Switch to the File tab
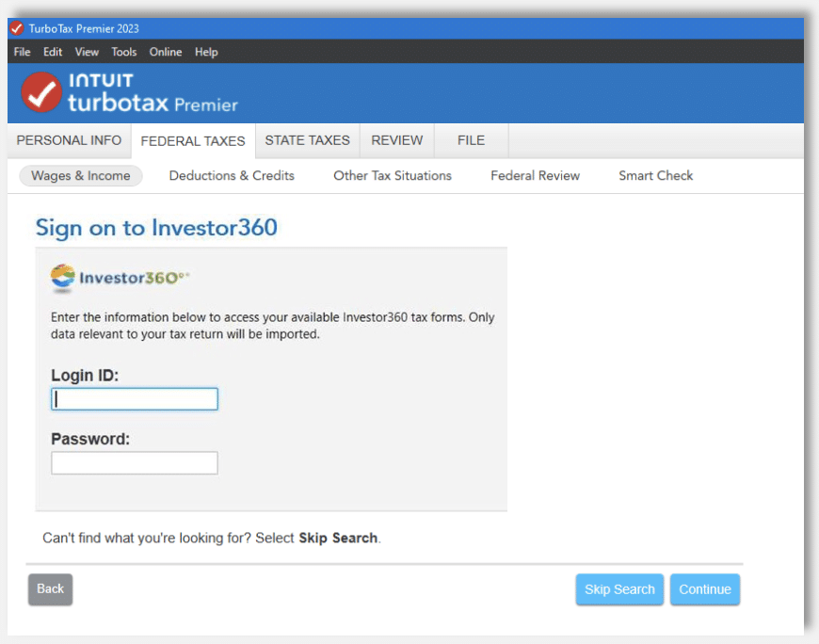This screenshot has height=644, width=819. (470, 139)
